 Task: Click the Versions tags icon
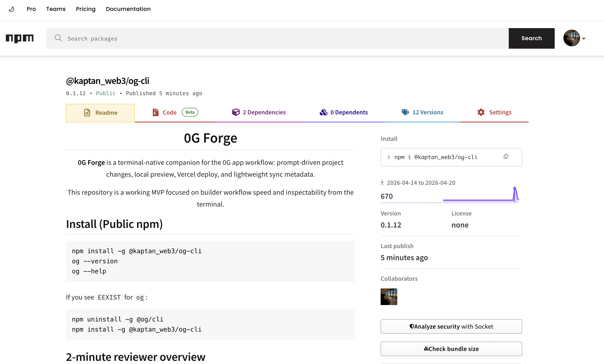[x=405, y=112]
